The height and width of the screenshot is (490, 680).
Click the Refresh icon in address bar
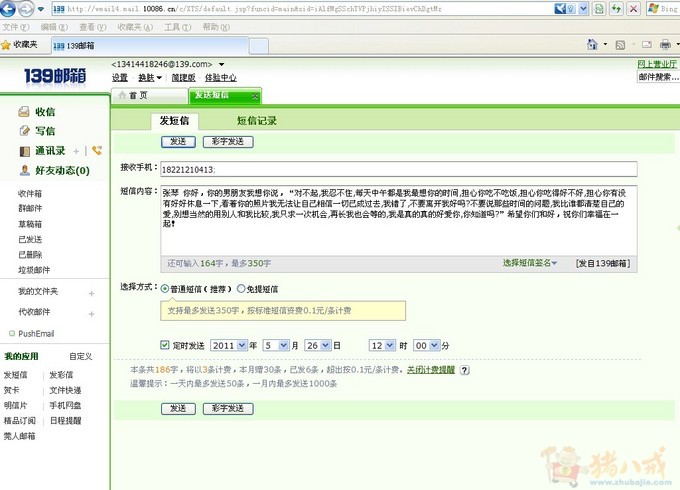click(x=616, y=9)
